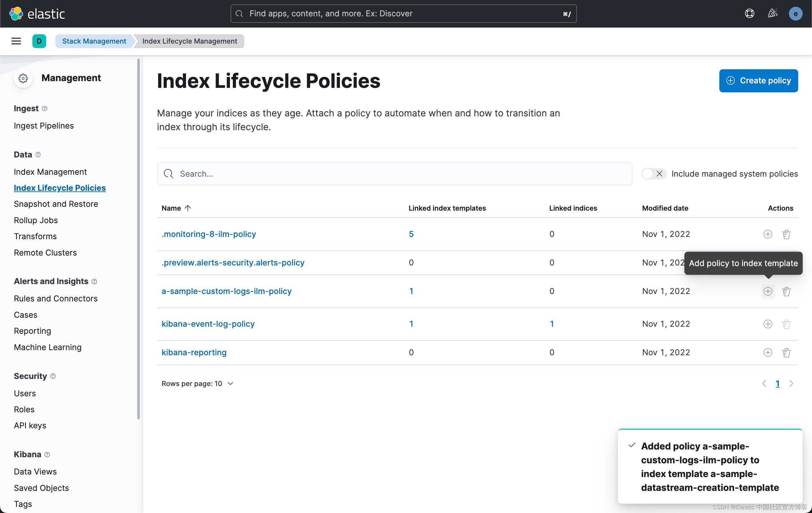Open the user avatar menu
The height and width of the screenshot is (513, 812).
tap(795, 13)
